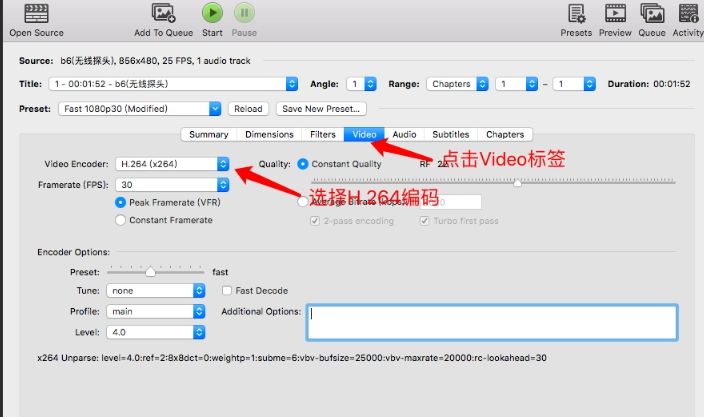Switch to the Filters tab
The height and width of the screenshot is (417, 704).
pos(323,134)
